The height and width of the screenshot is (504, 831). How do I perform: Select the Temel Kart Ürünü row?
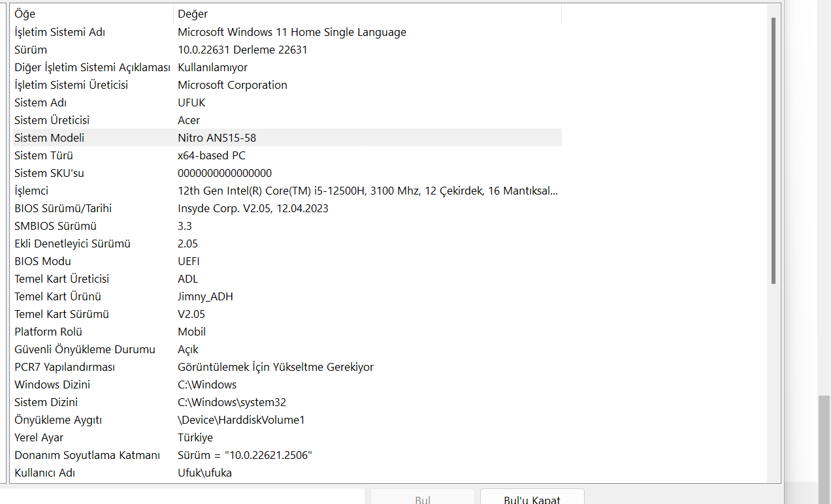pyautogui.click(x=286, y=296)
